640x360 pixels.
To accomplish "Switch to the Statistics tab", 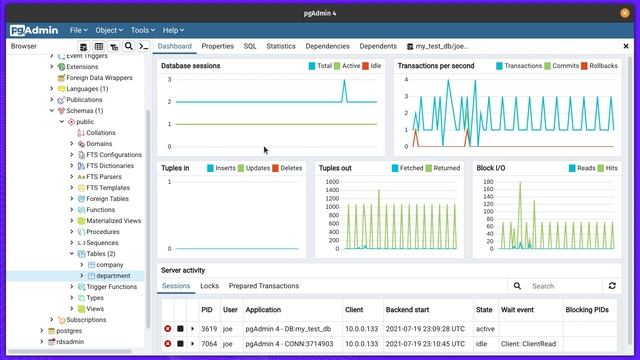I will coord(281,46).
